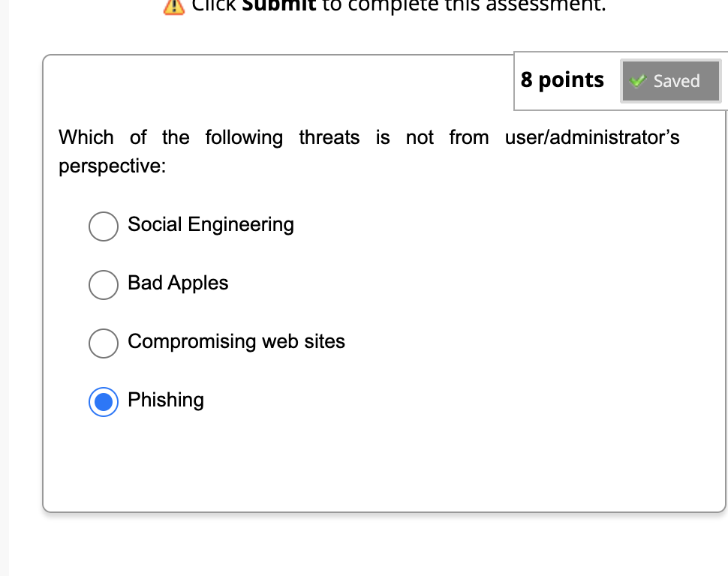The height and width of the screenshot is (576, 728).
Task: Select the Social Engineering radio button
Action: (x=104, y=226)
